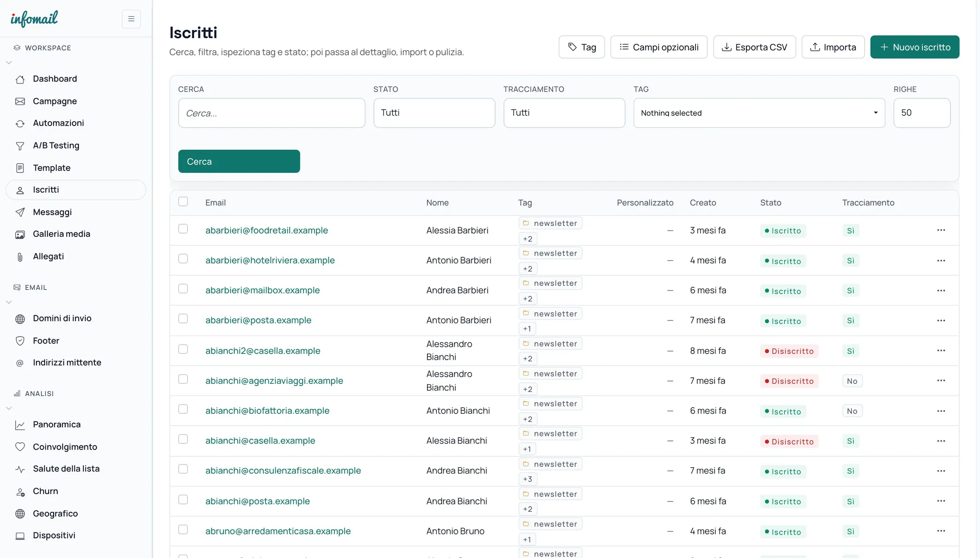Click the Churn user icon
Image resolution: width=980 pixels, height=558 pixels.
[20, 492]
